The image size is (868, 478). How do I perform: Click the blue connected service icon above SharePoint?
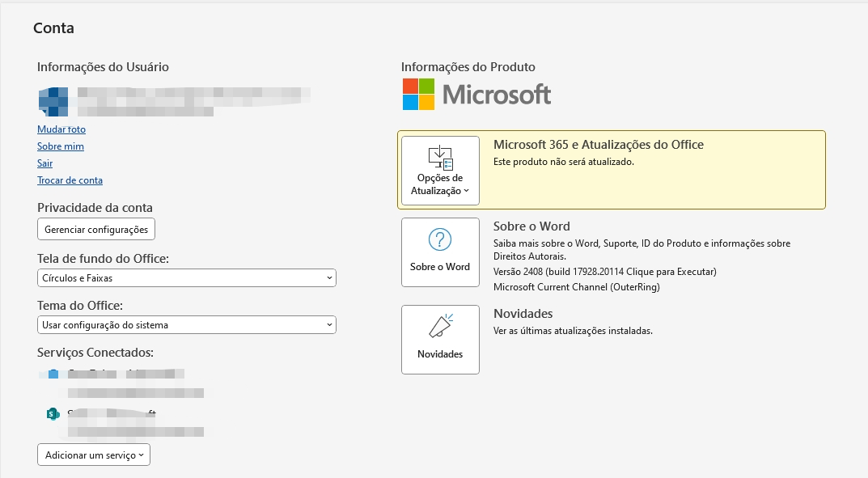[53, 374]
